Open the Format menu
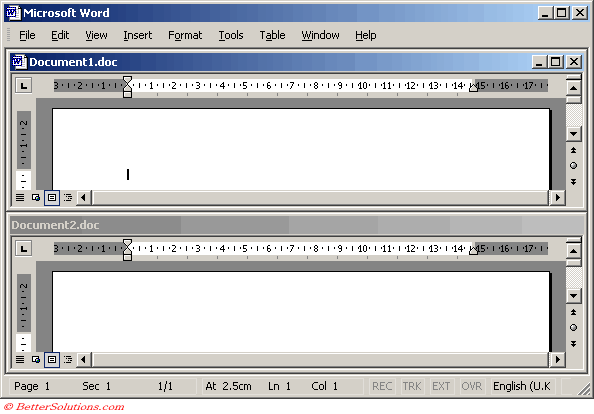This screenshot has width=594, height=414. [x=185, y=35]
